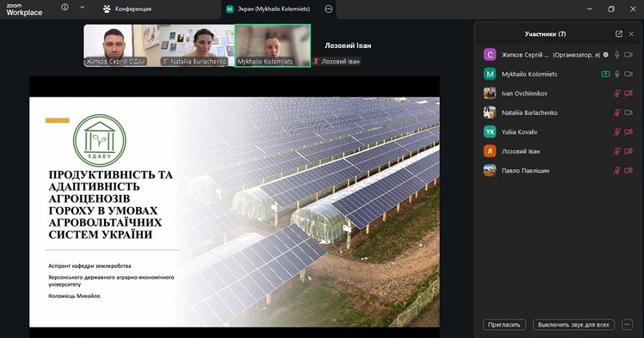Click Nataliia Burlachenko's camera icon
This screenshot has width=644, height=338.
(628, 112)
